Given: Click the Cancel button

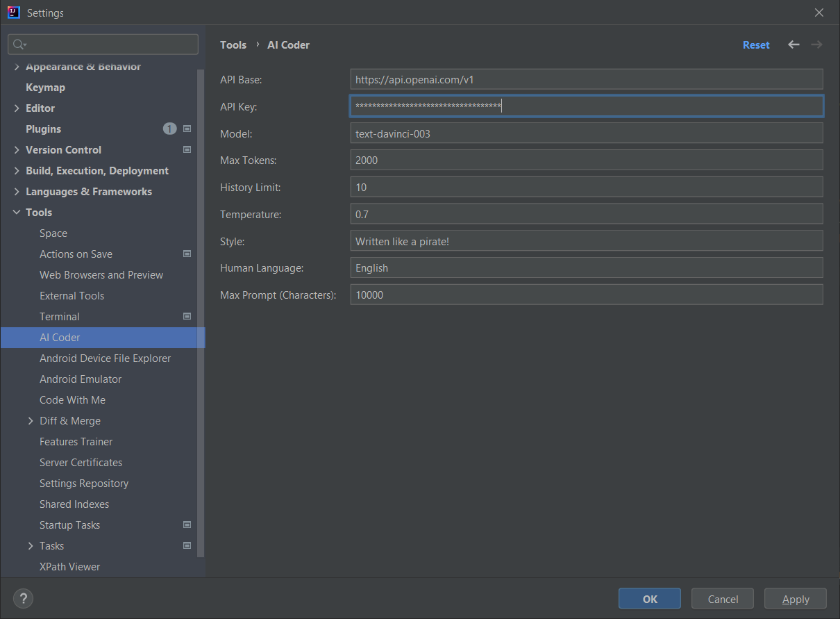Looking at the screenshot, I should (723, 599).
